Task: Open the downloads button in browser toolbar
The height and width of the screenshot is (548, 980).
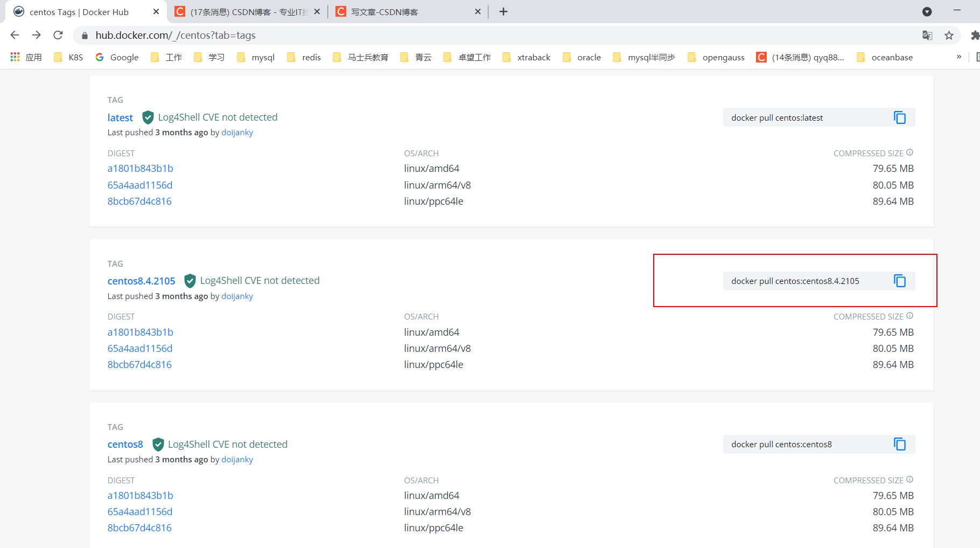Action: 927,11
